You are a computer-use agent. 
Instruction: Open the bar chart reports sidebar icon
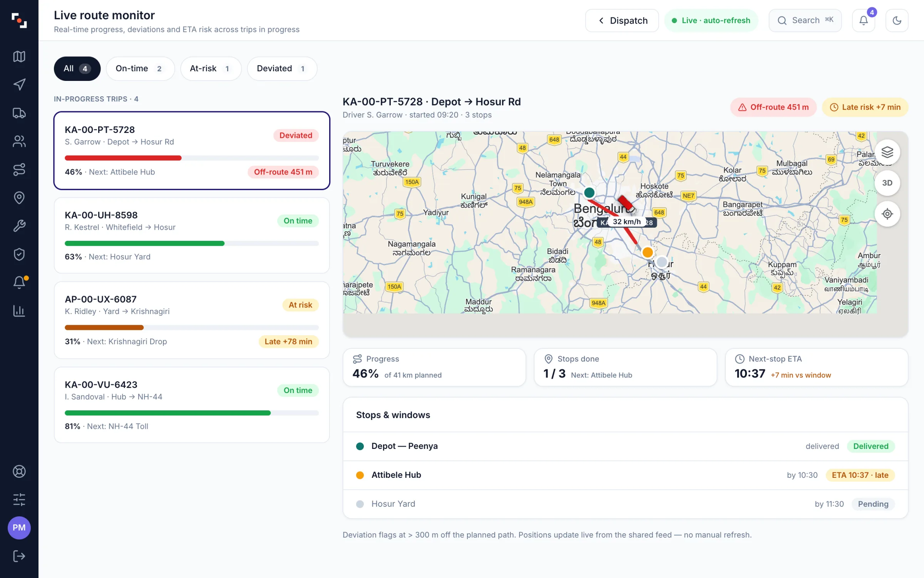(x=19, y=311)
